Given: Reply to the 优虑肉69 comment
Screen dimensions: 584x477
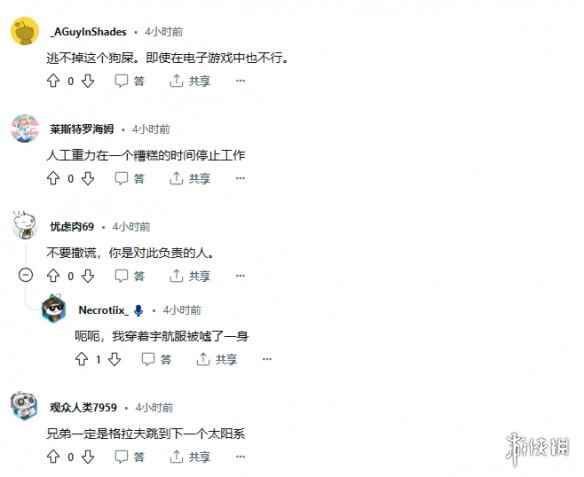Looking at the screenshot, I should [x=129, y=276].
